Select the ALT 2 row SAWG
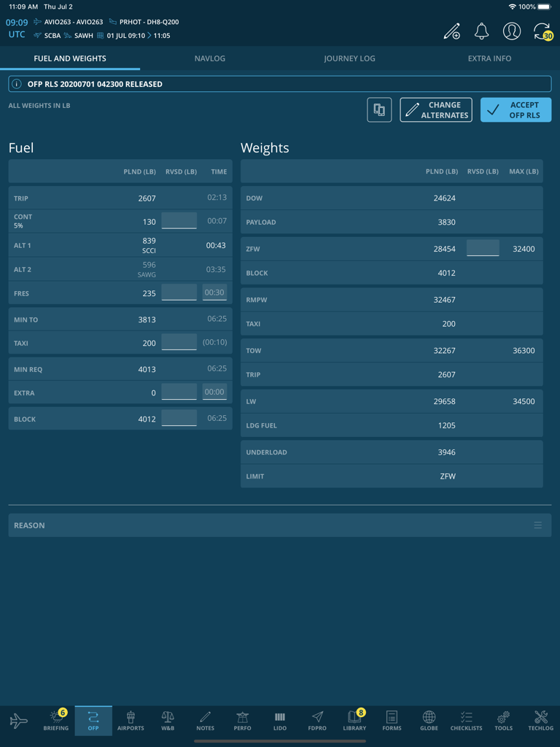Screen dimensions: 560x747 coord(120,269)
